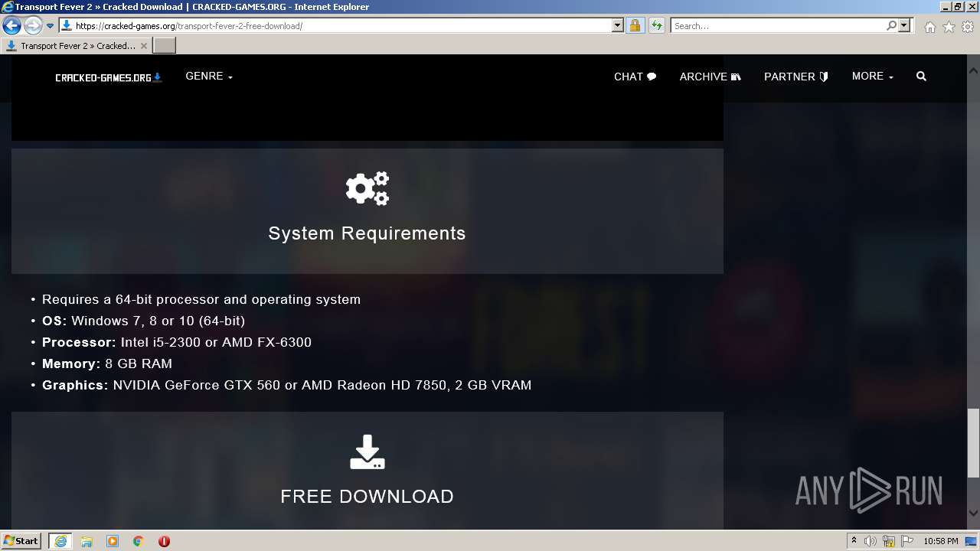Click the magnifier icon in search box

(891, 25)
